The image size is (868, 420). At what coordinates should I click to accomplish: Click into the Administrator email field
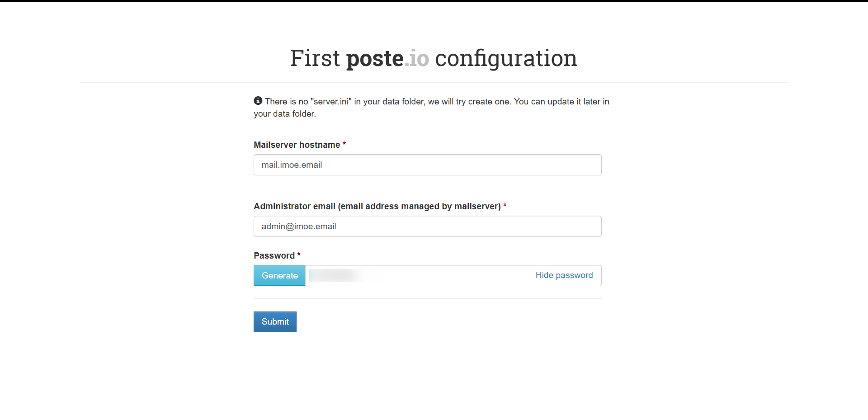click(x=427, y=227)
